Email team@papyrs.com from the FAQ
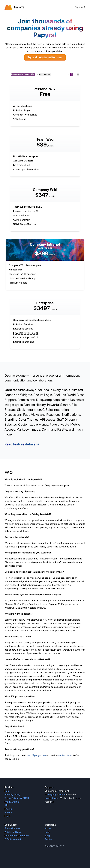 pos(36,755)
